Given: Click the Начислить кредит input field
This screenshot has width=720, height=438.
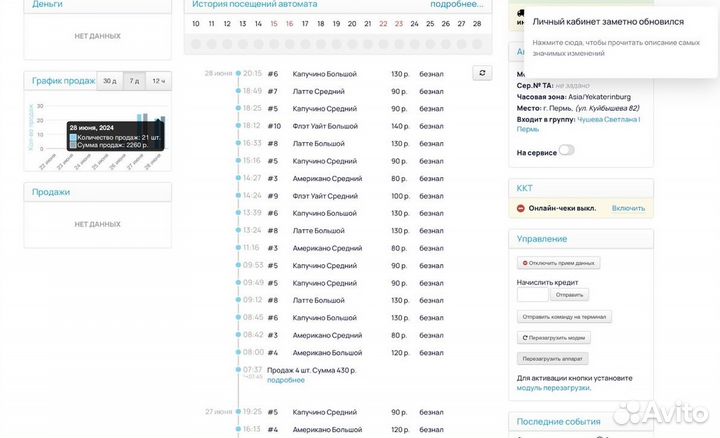Looking at the screenshot, I should click(532, 295).
